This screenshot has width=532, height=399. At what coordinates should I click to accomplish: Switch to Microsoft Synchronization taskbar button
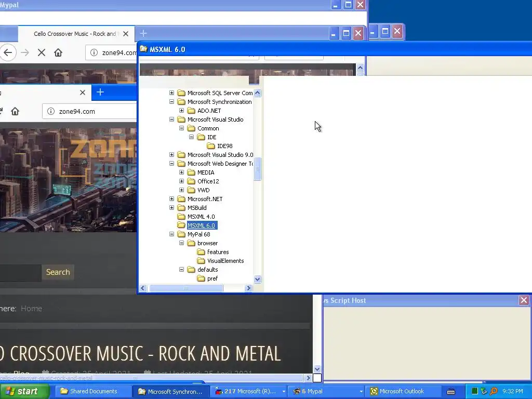[x=170, y=391]
